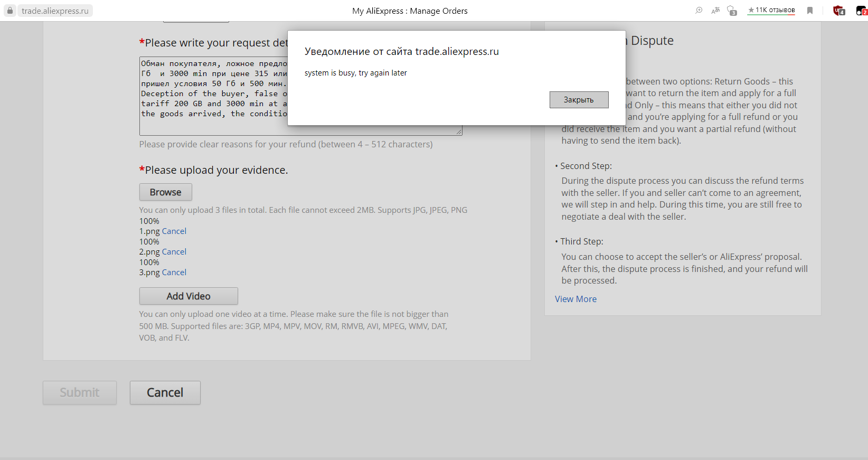Viewport: 868px width, 460px height.
Task: Click the greyed-out Submit button
Action: click(x=80, y=392)
